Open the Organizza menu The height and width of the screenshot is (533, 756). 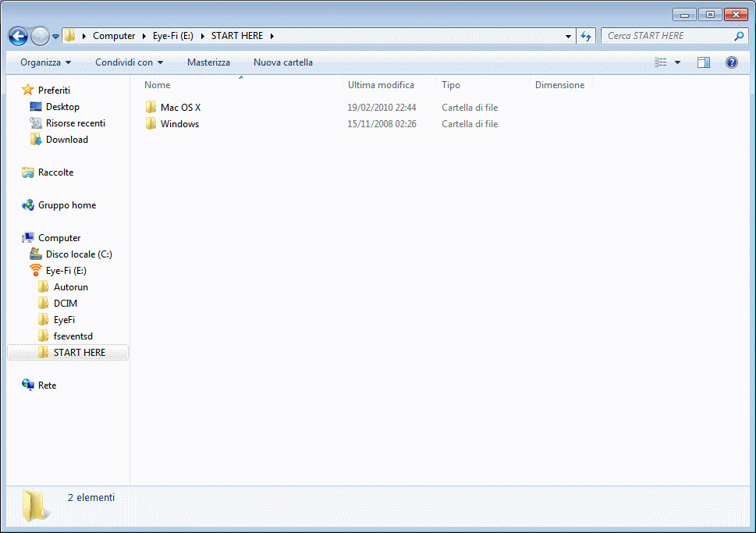tap(45, 62)
